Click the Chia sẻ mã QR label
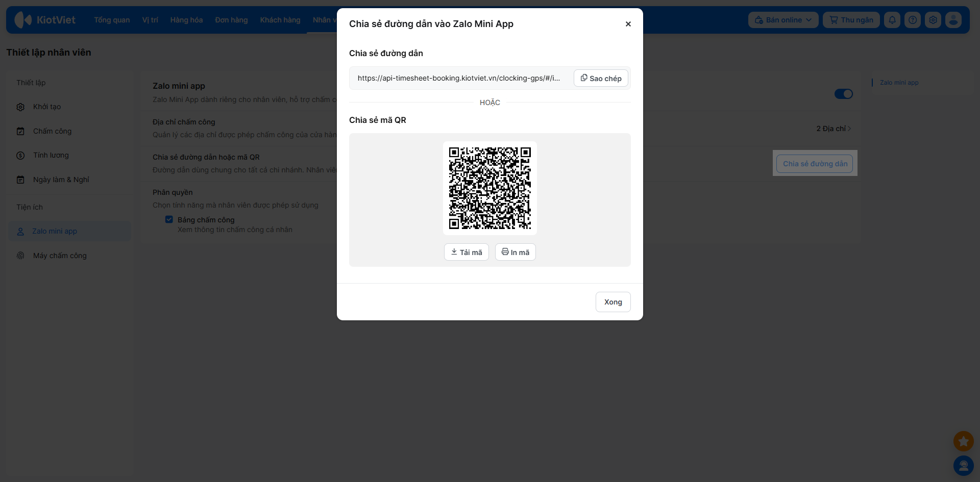 click(378, 120)
